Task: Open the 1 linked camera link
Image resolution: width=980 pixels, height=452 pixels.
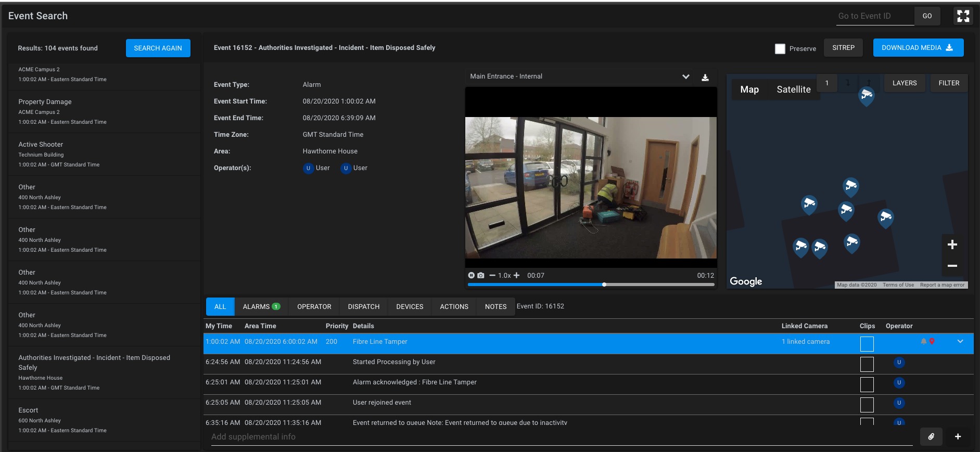Action: point(806,342)
